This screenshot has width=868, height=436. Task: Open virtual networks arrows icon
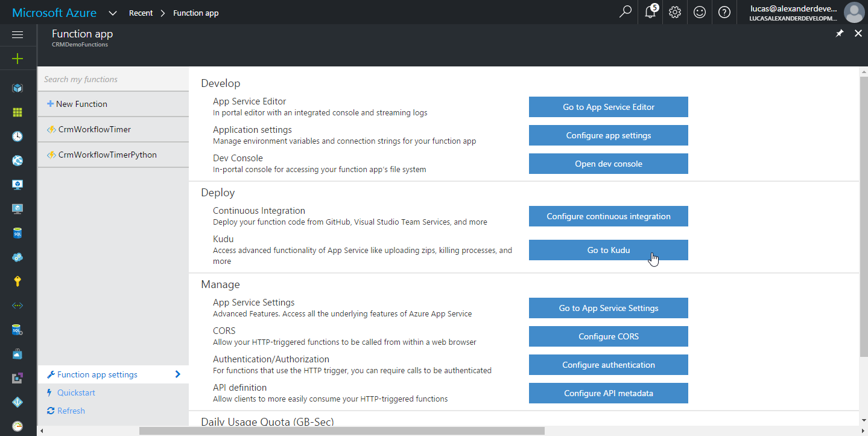point(17,306)
